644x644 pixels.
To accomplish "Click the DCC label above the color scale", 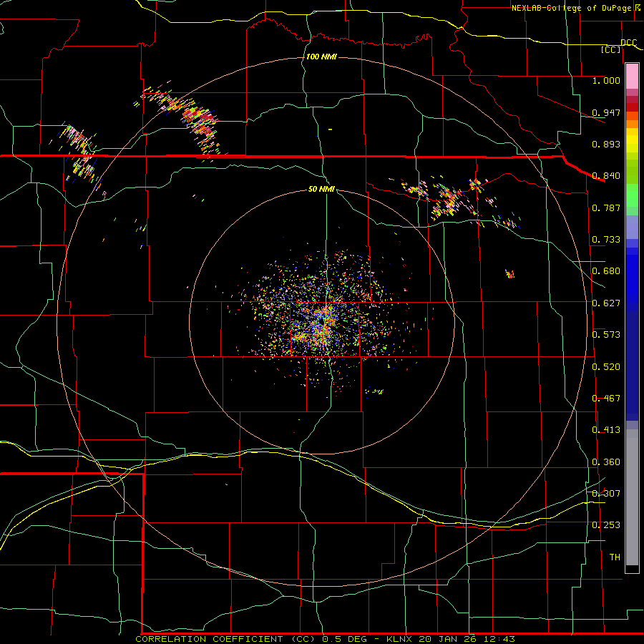I will [x=628, y=43].
